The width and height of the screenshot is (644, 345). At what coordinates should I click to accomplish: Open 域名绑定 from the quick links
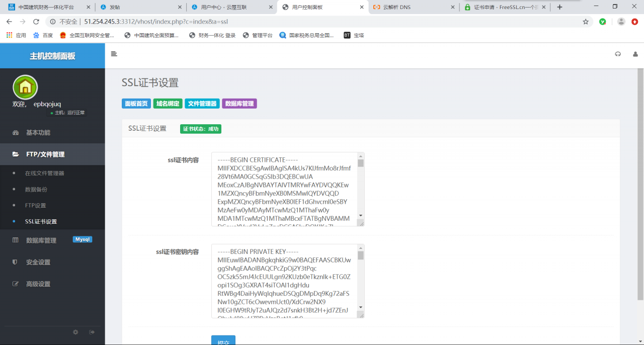coord(168,103)
